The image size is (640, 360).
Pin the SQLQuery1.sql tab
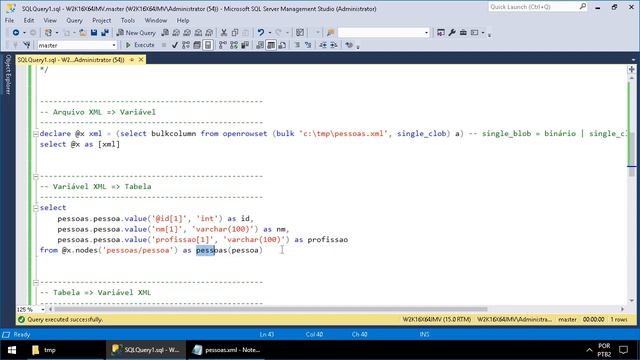[x=132, y=60]
